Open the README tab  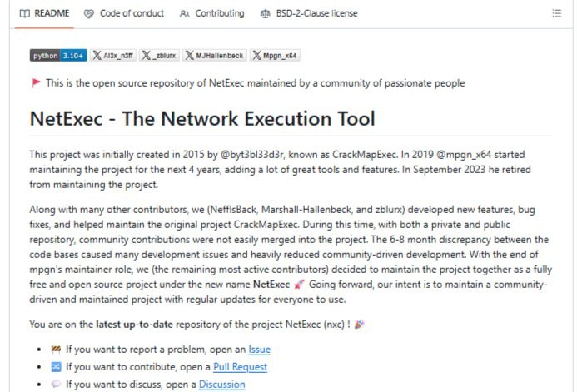pyautogui.click(x=44, y=13)
